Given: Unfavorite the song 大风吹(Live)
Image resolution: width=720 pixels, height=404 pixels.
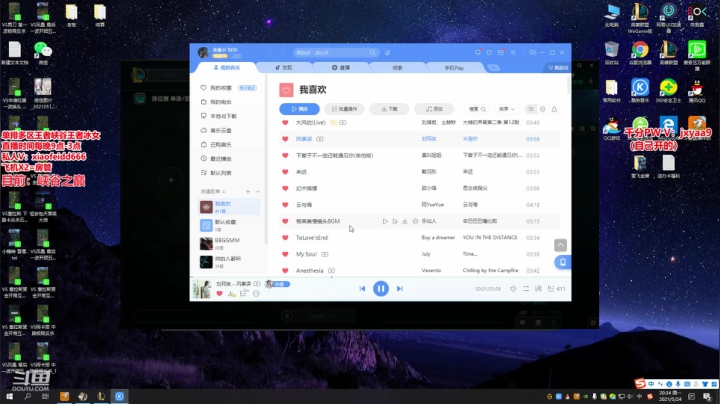Looking at the screenshot, I should coord(285,123).
